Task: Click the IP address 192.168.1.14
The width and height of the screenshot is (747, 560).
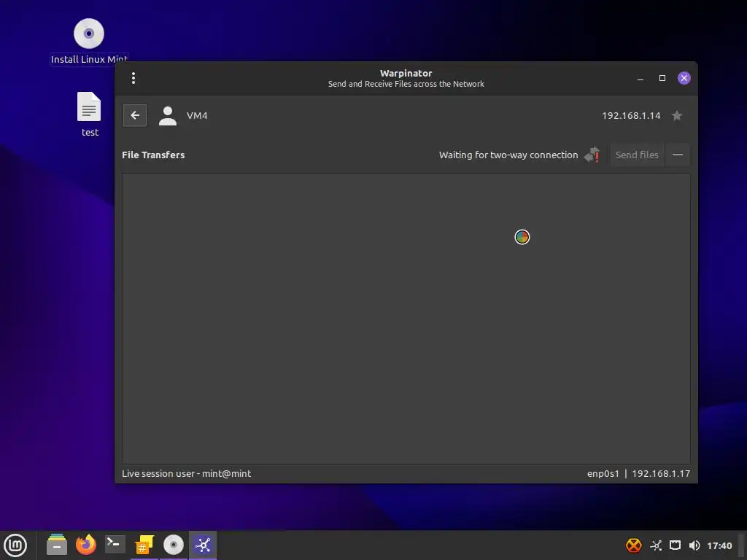Action: pyautogui.click(x=631, y=116)
